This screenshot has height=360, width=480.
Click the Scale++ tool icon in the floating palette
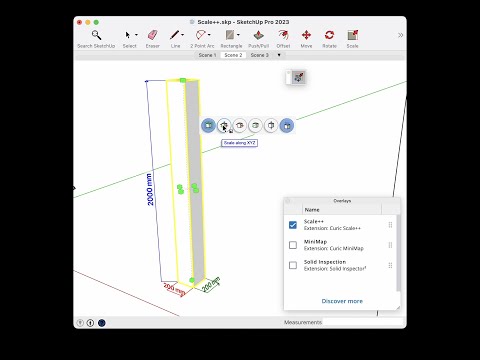[299, 78]
